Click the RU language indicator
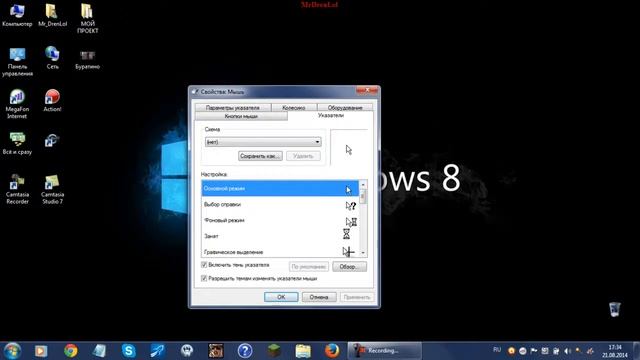Viewport: 640px width, 360px height. pyautogui.click(x=497, y=350)
